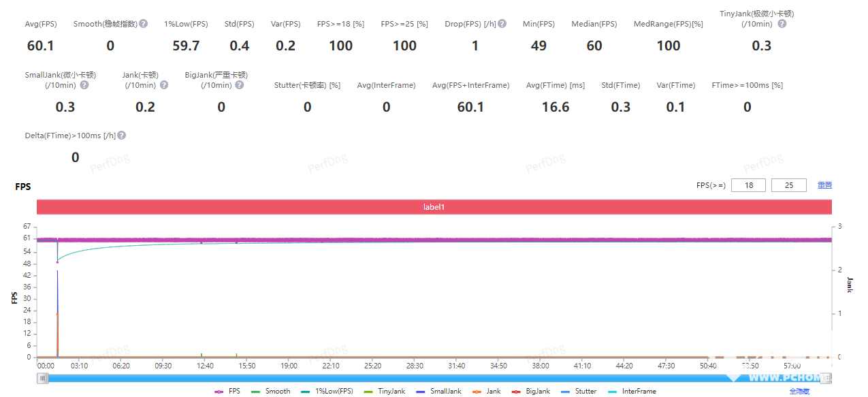Select the red label1 bar

[x=434, y=206]
